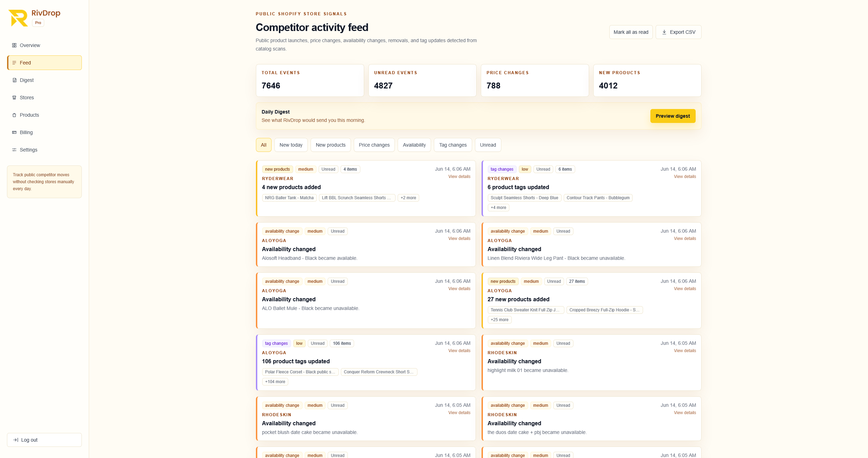Filter feed by Tag changes
This screenshot has height=458, width=868.
click(x=453, y=145)
